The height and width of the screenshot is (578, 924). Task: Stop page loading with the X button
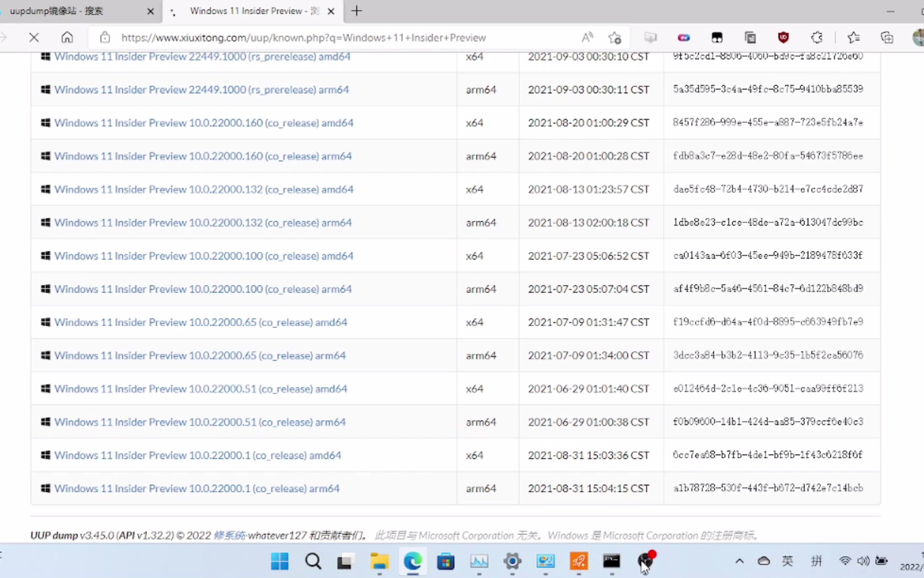[34, 37]
